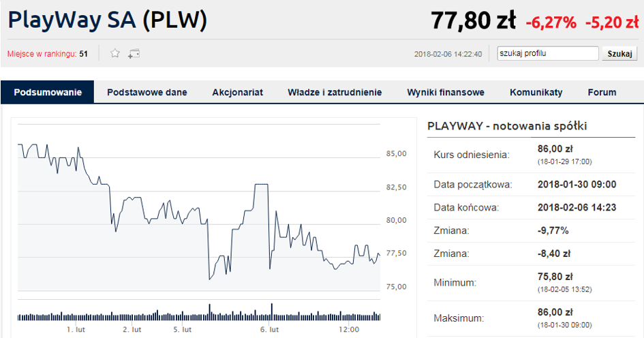Add PlayWay to portfolio via the wallet icon
This screenshot has width=644, height=338.
pyautogui.click(x=134, y=54)
